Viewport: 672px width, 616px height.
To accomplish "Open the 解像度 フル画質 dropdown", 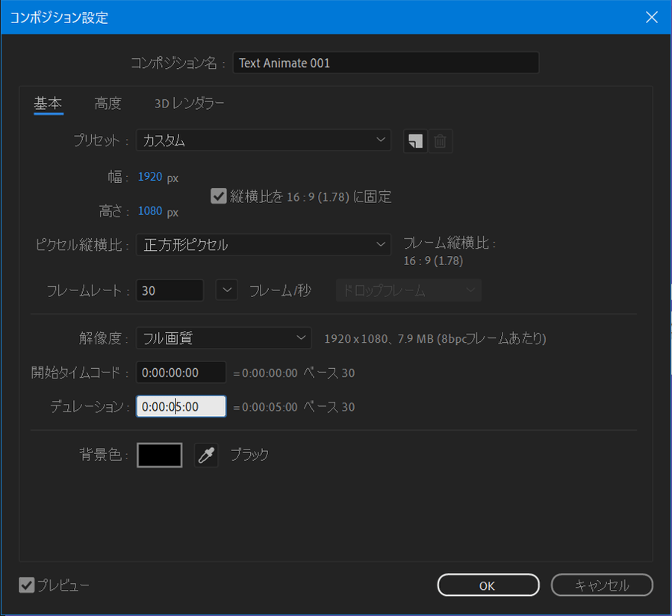I will (x=224, y=338).
